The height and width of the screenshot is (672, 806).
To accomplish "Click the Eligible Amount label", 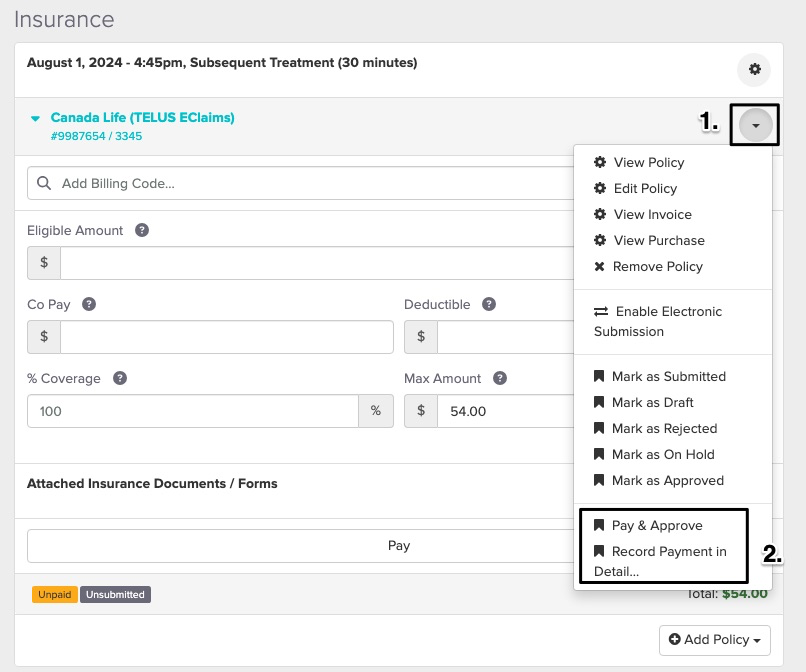I will 75,230.
